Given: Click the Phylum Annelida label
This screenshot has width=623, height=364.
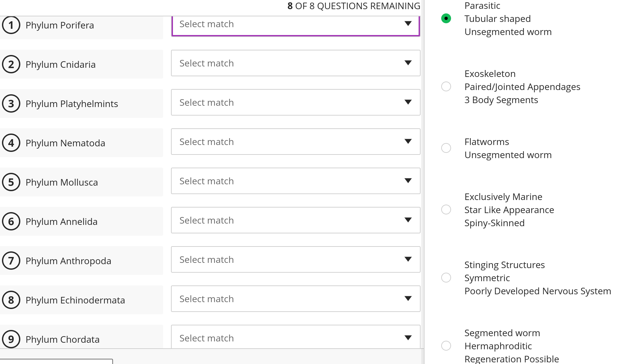Looking at the screenshot, I should [62, 222].
